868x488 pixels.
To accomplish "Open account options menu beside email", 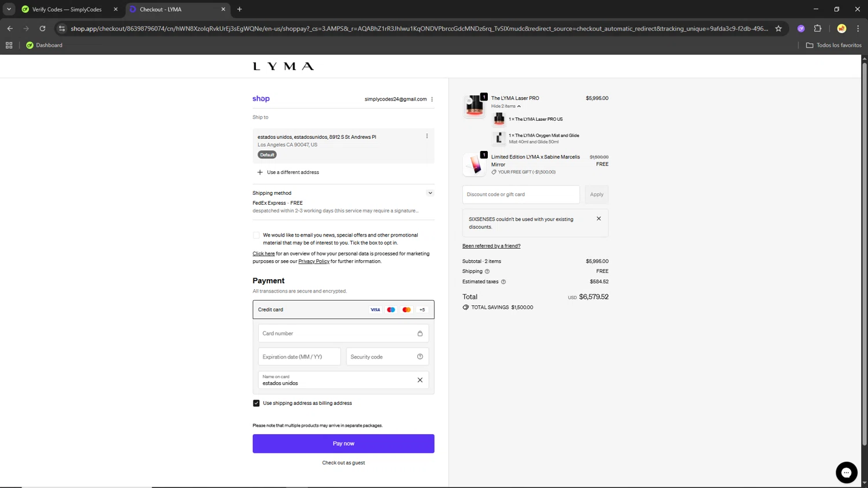I will 432,99.
